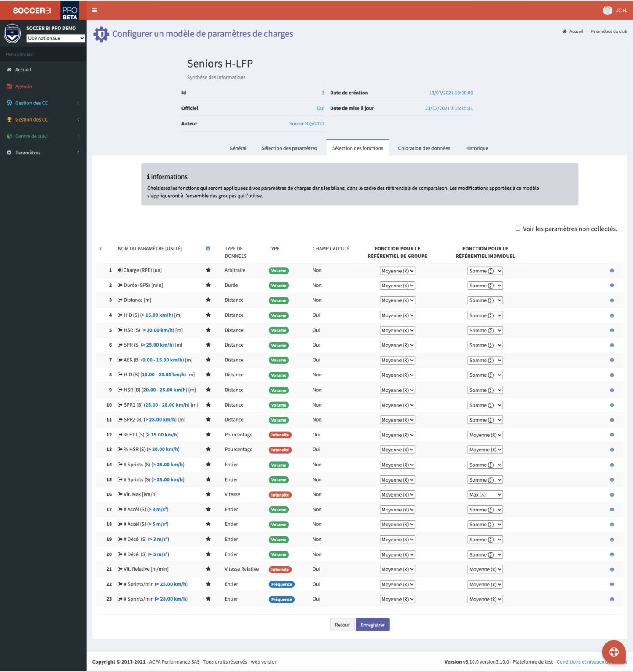
Task: Open individual function dropdown for Charge (RPE)
Action: coord(485,271)
